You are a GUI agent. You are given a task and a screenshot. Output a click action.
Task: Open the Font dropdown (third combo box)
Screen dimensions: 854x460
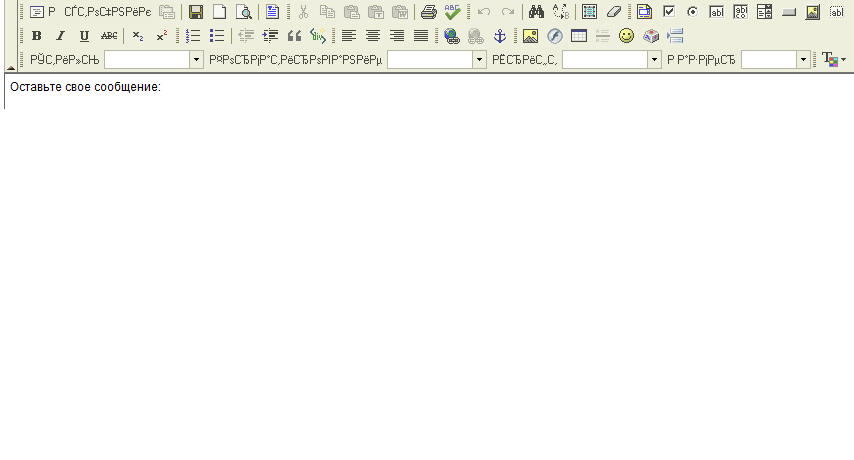655,60
